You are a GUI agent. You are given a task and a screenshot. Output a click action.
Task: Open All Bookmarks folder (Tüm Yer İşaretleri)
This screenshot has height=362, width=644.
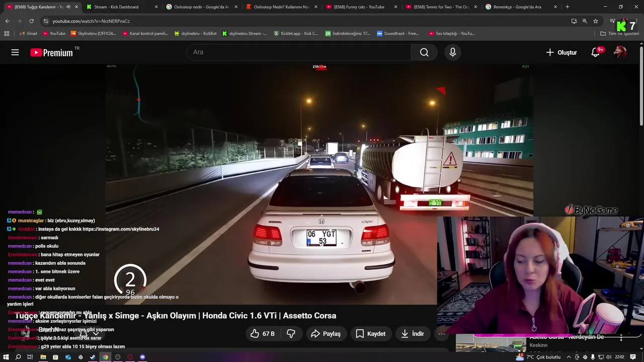(x=619, y=33)
